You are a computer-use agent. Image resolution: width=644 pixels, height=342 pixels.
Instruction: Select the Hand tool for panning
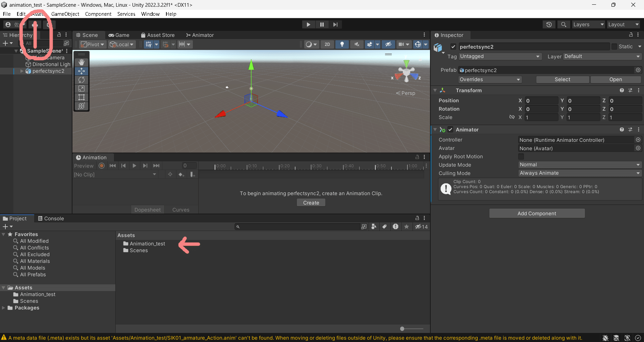pyautogui.click(x=81, y=62)
